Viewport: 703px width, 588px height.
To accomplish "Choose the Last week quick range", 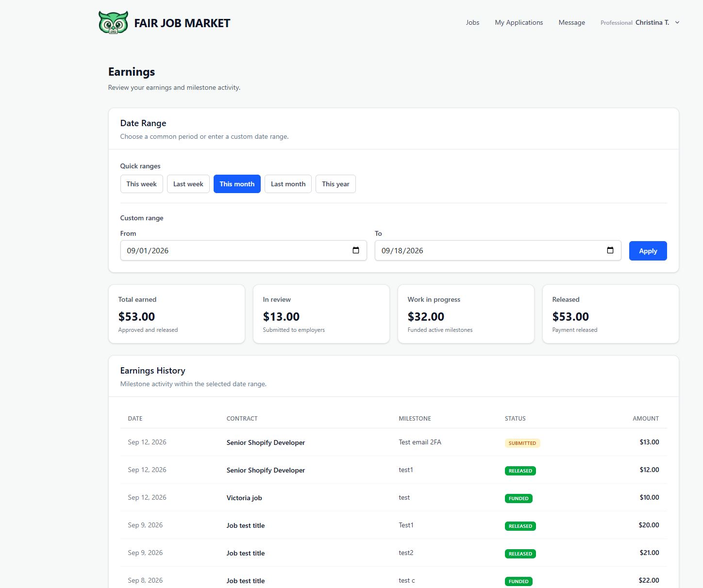I will click(x=188, y=184).
